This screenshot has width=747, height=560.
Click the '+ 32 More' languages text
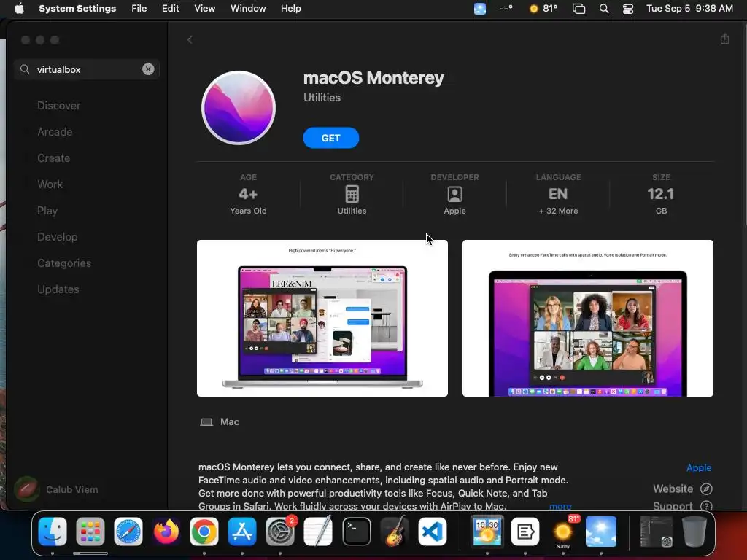tap(558, 211)
